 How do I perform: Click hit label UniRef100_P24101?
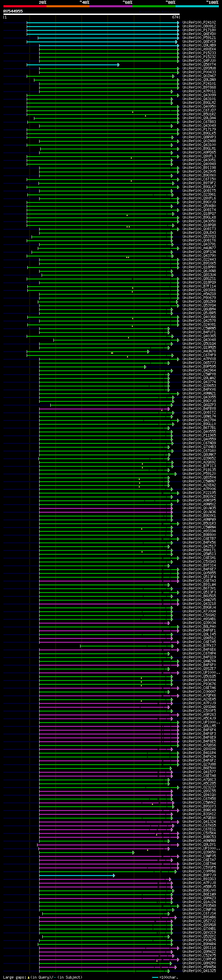click(199, 84)
